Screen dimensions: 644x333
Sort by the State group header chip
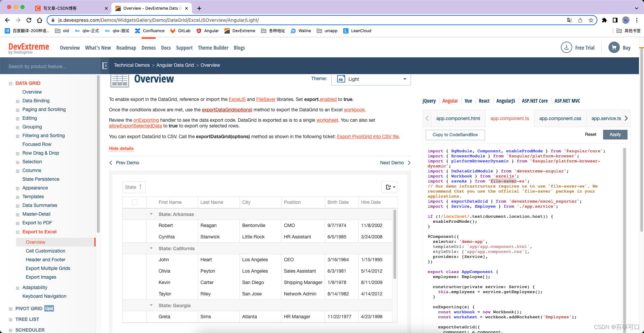pos(134,187)
